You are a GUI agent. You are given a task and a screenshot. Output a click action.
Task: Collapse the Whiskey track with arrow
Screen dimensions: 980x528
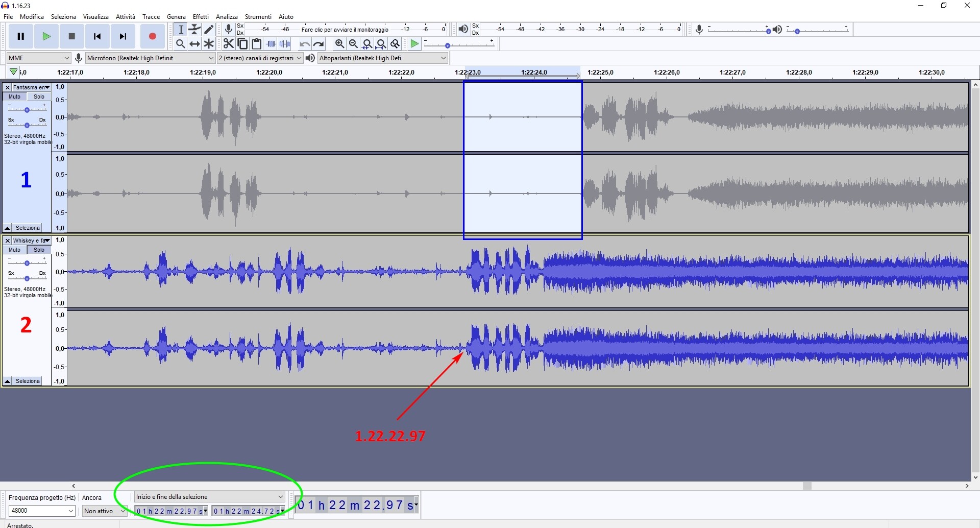click(7, 381)
